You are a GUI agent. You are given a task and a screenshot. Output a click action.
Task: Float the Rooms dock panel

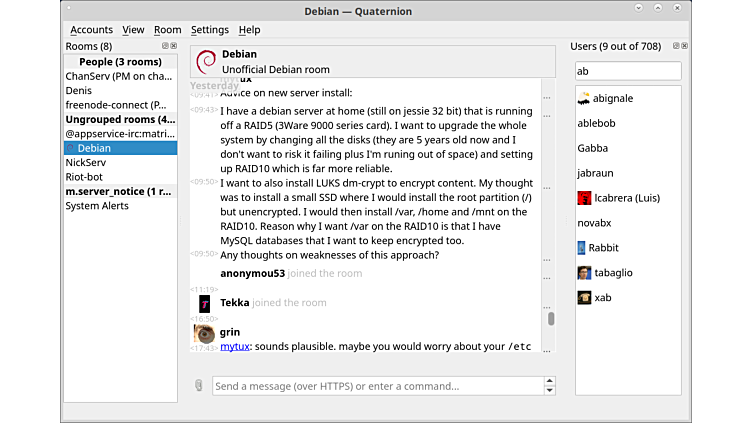(x=165, y=46)
